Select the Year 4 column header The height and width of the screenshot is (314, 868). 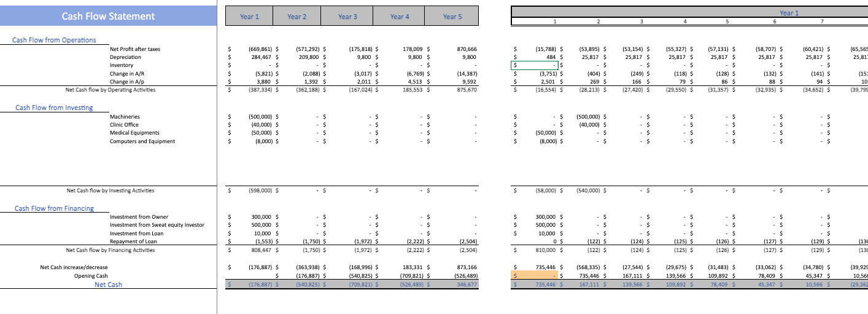pos(400,17)
